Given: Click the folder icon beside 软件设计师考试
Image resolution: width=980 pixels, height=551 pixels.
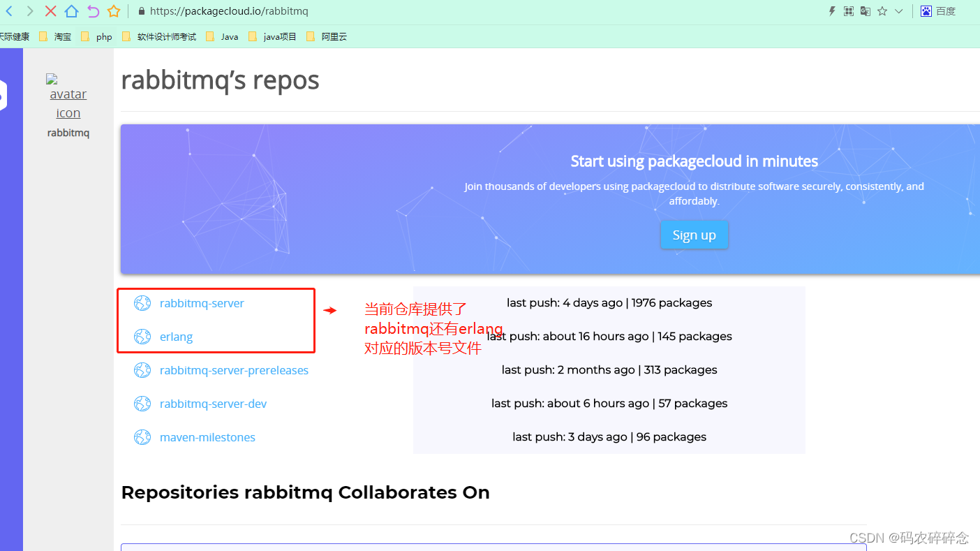Looking at the screenshot, I should pos(126,36).
